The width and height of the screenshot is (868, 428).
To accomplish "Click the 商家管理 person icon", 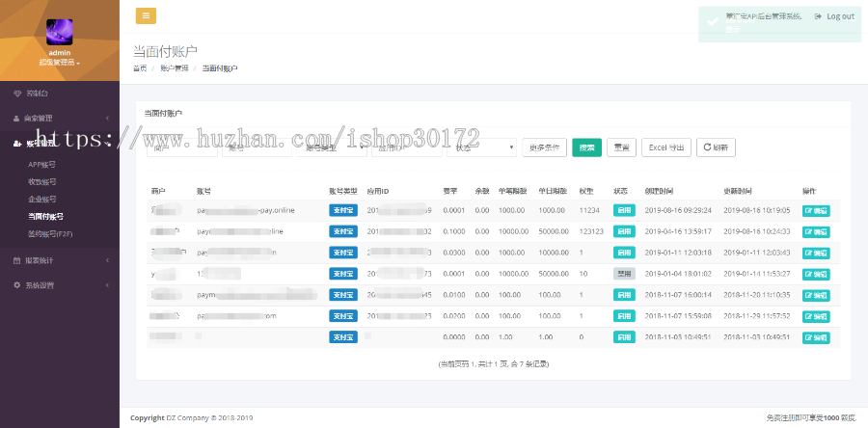I will (16, 119).
